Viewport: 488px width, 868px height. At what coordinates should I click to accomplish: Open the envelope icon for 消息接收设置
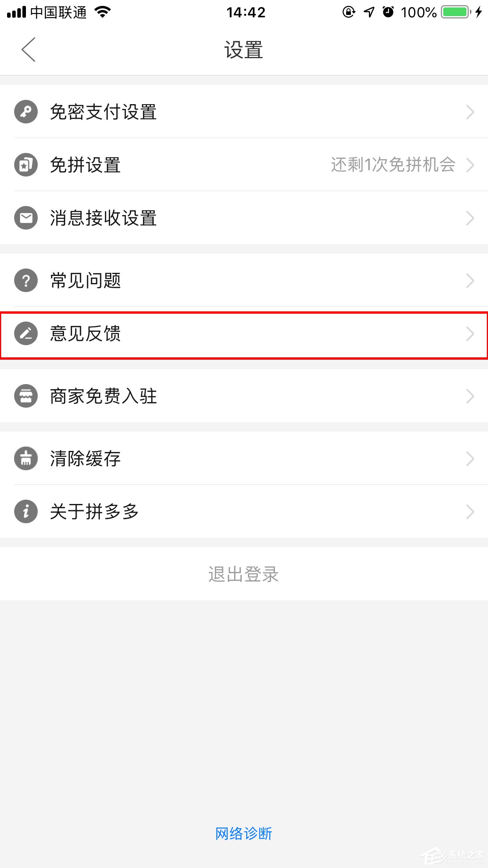point(25,219)
